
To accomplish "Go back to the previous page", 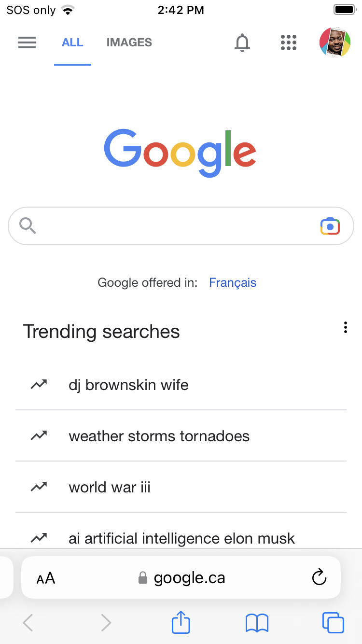I will 28,623.
